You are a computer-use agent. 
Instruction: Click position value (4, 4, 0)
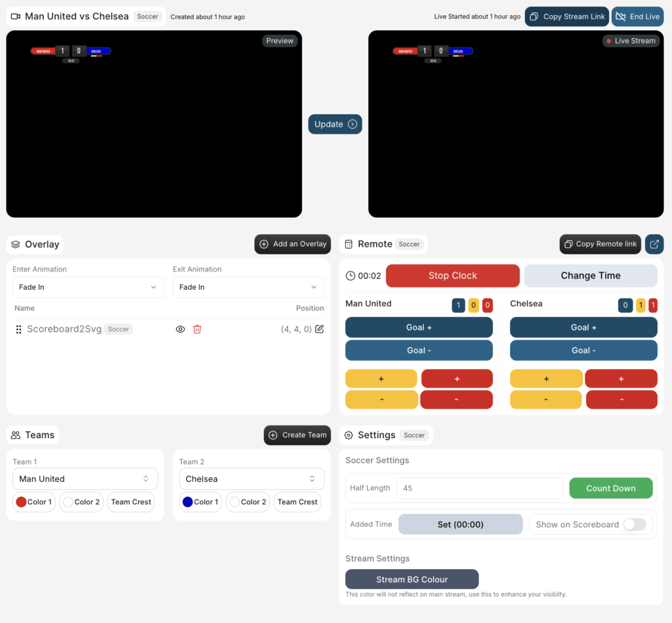coord(296,329)
